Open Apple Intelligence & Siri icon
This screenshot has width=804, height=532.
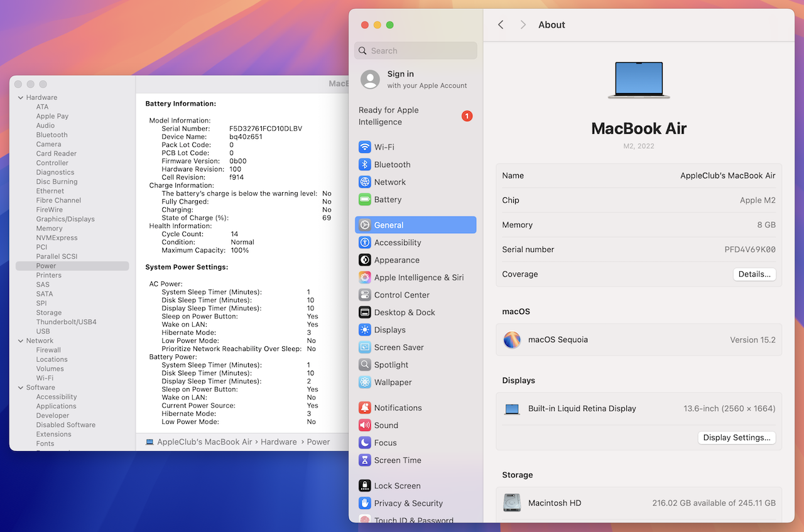(365, 278)
